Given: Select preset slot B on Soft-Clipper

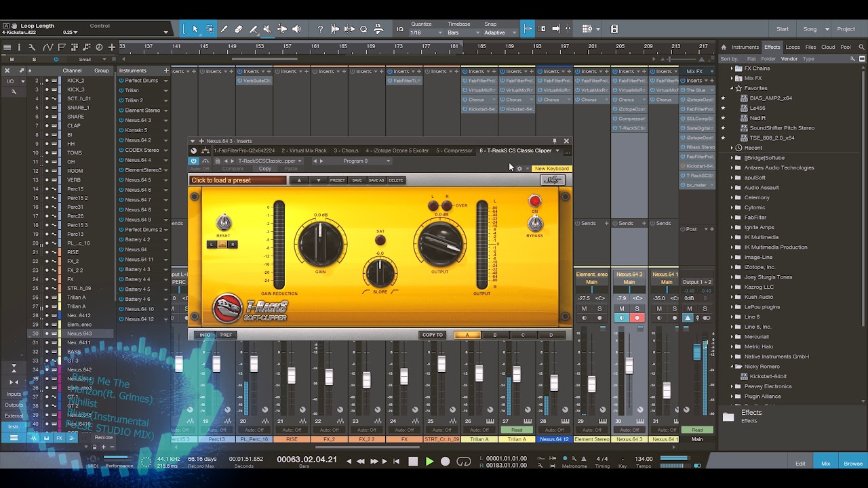Looking at the screenshot, I should pyautogui.click(x=494, y=335).
